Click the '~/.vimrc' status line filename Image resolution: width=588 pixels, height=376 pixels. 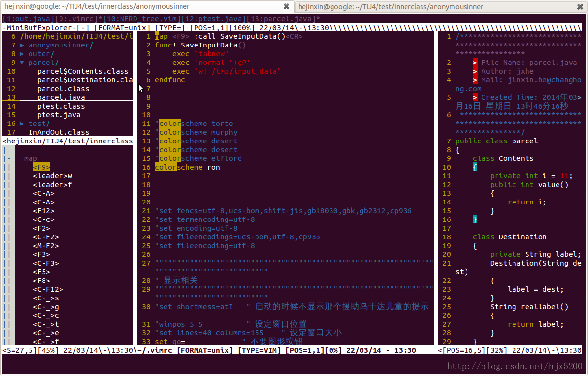[155, 350]
